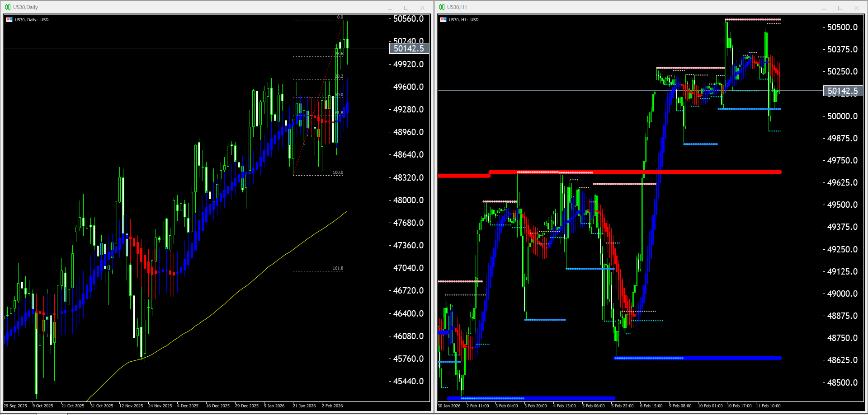Click the 50500.0 price on the H1 price scale
The image size is (868, 415).
tap(842, 27)
